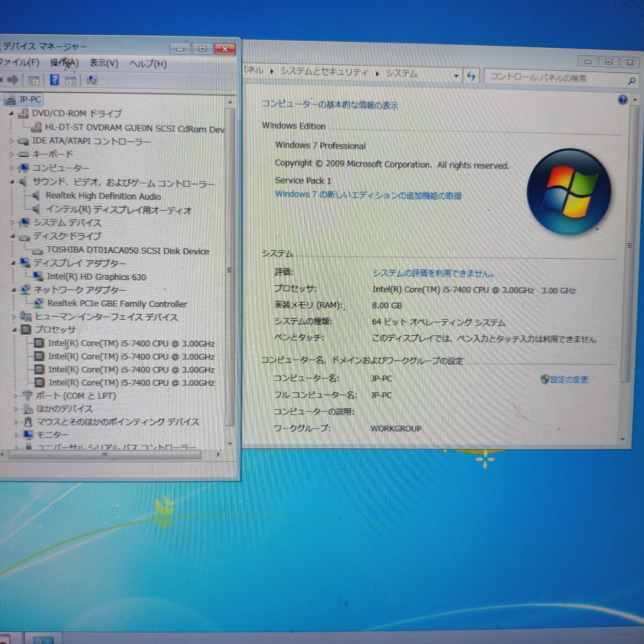Click the search magnifier icon in Control Panel

click(x=632, y=81)
